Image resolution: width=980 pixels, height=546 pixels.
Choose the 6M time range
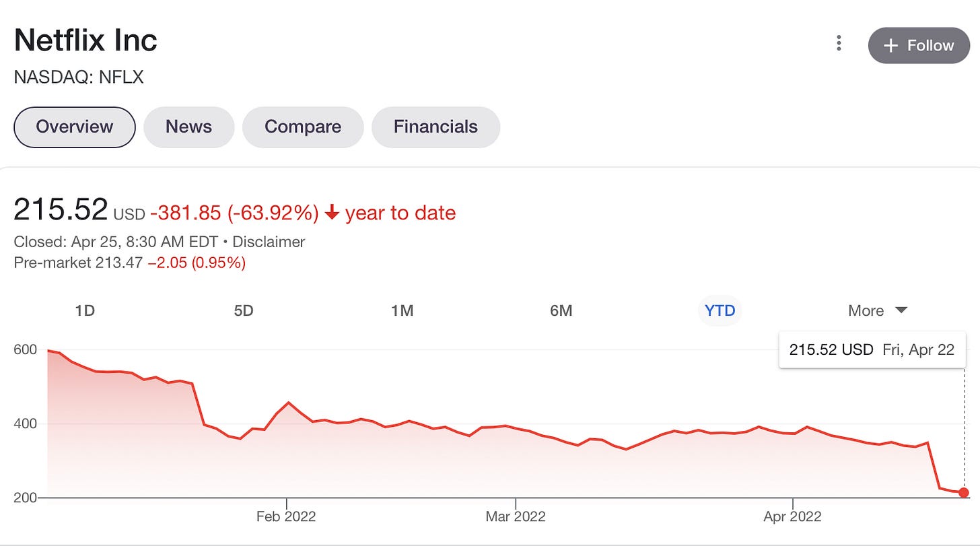tap(561, 310)
